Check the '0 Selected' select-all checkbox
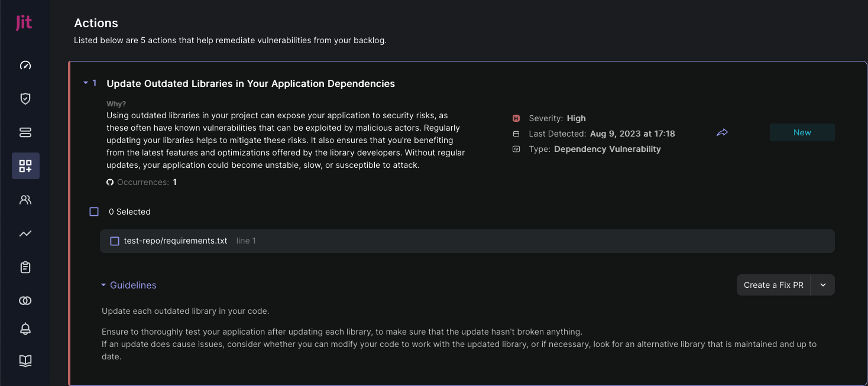The height and width of the screenshot is (386, 868). [94, 212]
